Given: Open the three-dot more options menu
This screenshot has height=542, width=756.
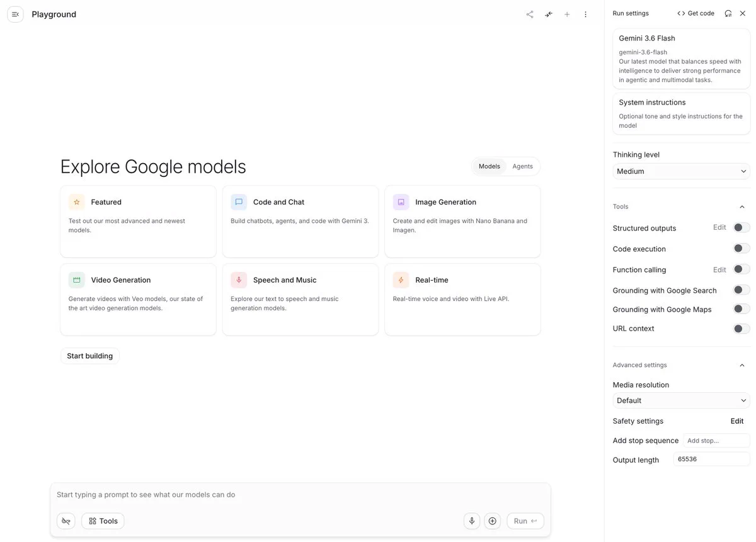Looking at the screenshot, I should [585, 14].
